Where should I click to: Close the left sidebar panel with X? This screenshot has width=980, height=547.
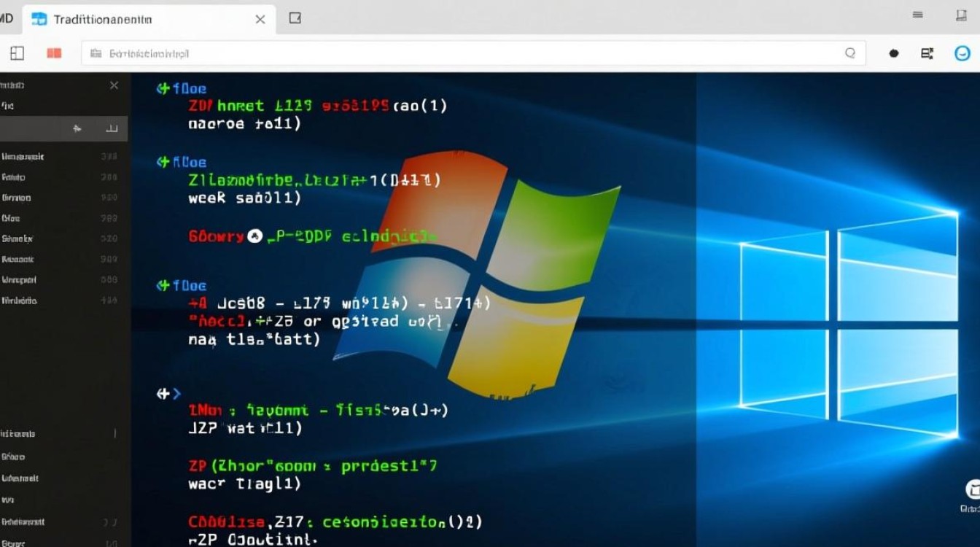pyautogui.click(x=114, y=85)
